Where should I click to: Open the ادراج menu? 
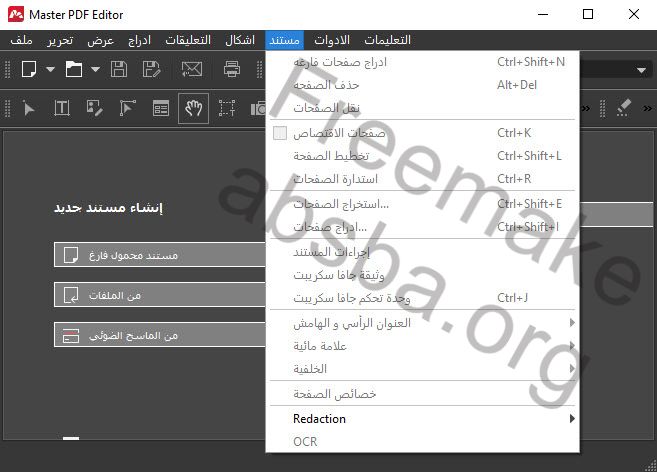pos(139,40)
